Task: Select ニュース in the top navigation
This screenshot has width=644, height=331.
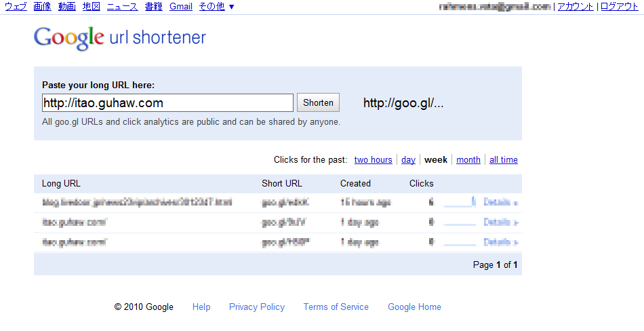Action: pyautogui.click(x=122, y=7)
